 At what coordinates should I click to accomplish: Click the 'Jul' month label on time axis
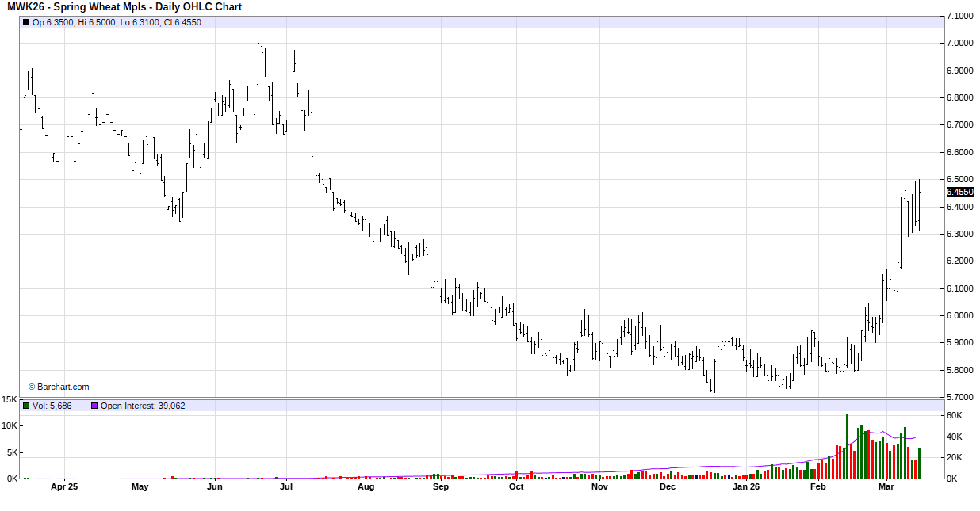coord(286,487)
